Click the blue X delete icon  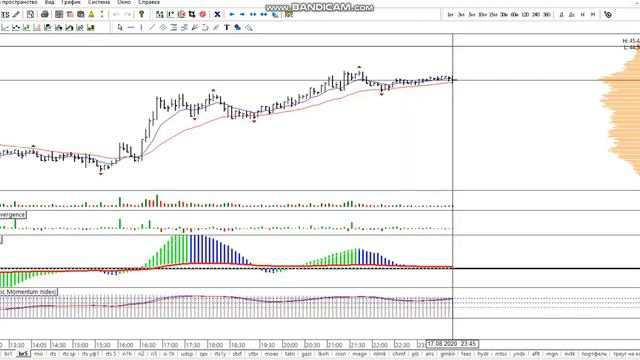click(x=218, y=15)
